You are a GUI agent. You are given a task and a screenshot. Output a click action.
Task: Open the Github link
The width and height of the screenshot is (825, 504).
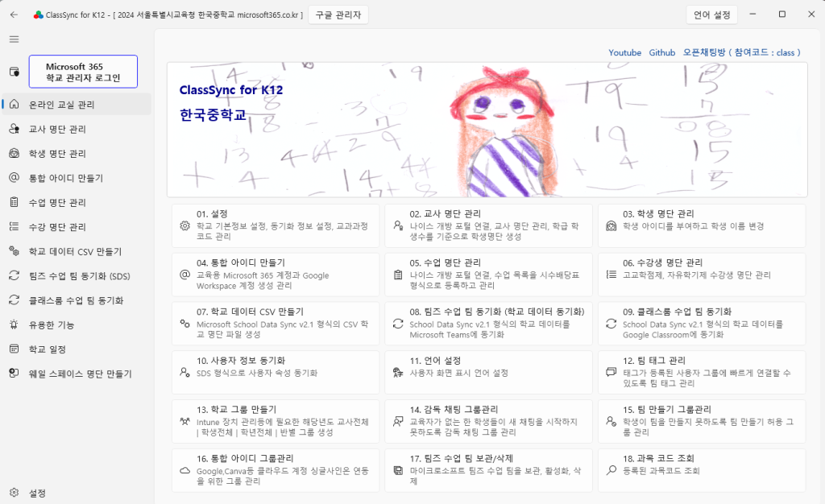[662, 52]
